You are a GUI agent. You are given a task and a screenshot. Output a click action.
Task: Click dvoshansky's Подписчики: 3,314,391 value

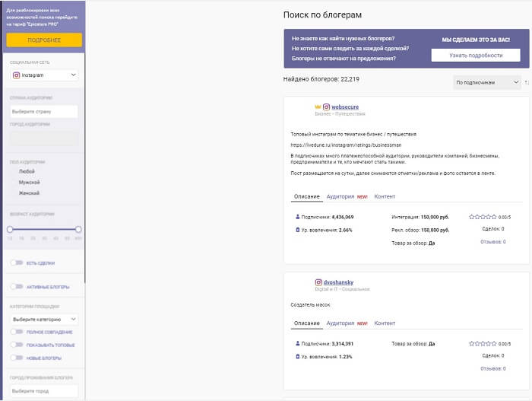(x=328, y=344)
